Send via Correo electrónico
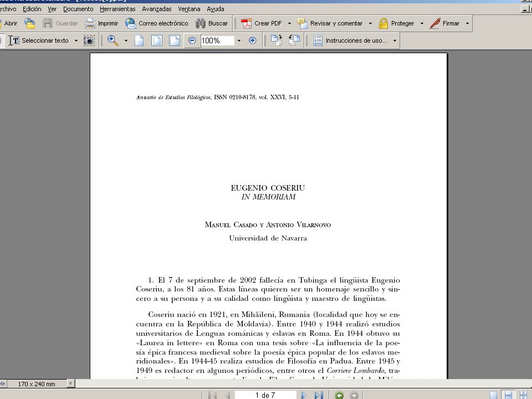 point(156,23)
